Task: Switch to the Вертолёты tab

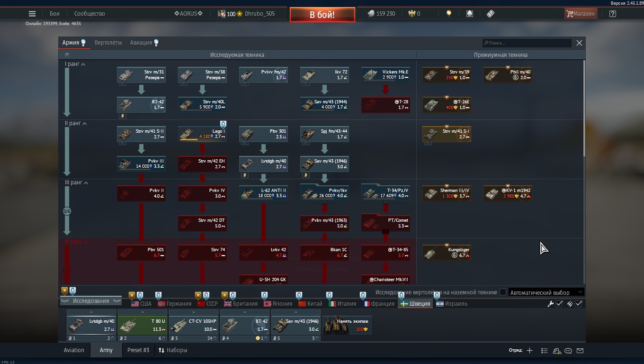Action: tap(108, 43)
